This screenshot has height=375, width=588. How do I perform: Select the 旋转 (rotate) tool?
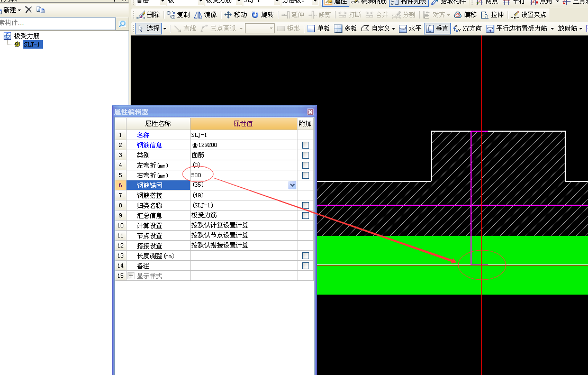click(x=263, y=15)
